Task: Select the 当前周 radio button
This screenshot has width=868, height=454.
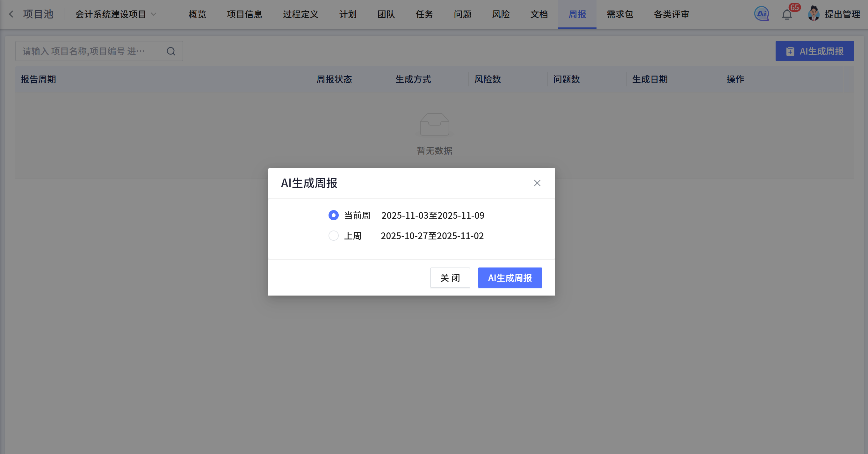Action: coord(334,215)
